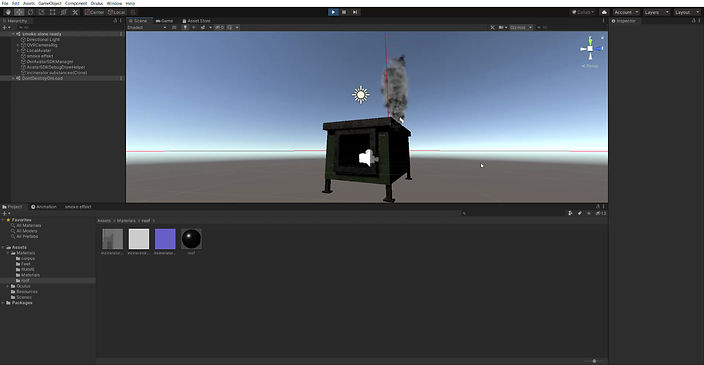This screenshot has width=704, height=365.
Task: Collapse the smoke alone ready scene
Action: 13,34
